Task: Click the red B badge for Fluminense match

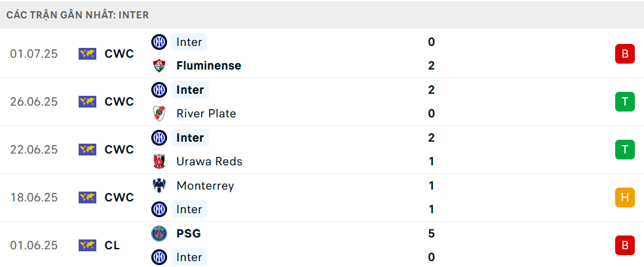Action: 625,54
